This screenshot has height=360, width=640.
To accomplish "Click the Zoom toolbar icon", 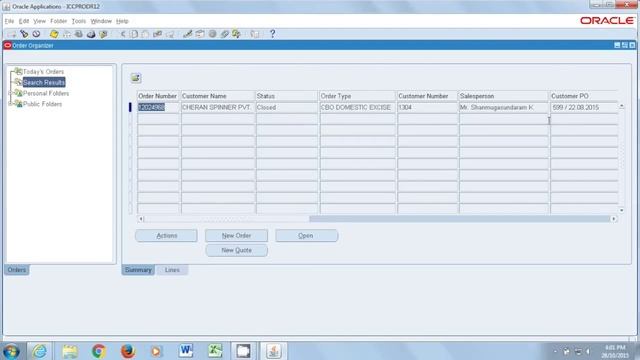I will click(x=200, y=34).
